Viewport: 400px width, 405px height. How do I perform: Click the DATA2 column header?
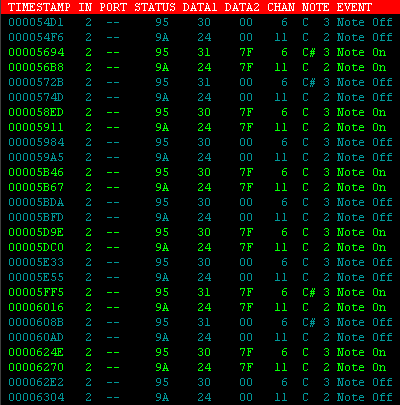tap(242, 7)
